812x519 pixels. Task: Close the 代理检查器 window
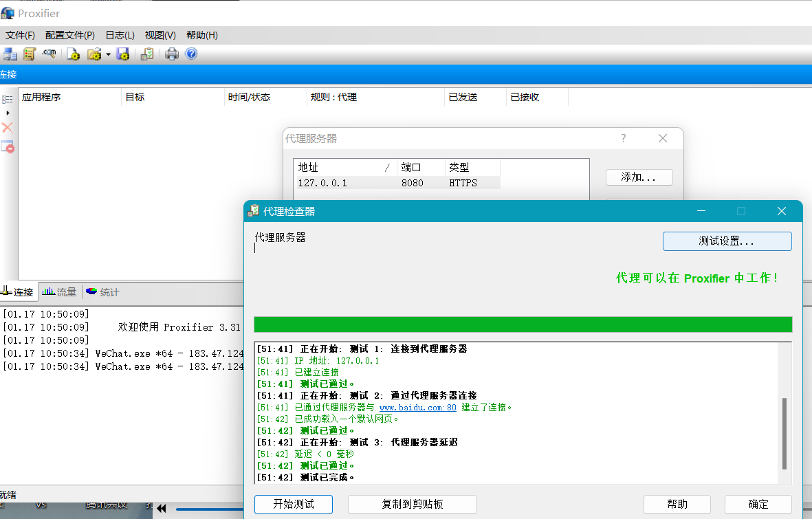[782, 211]
